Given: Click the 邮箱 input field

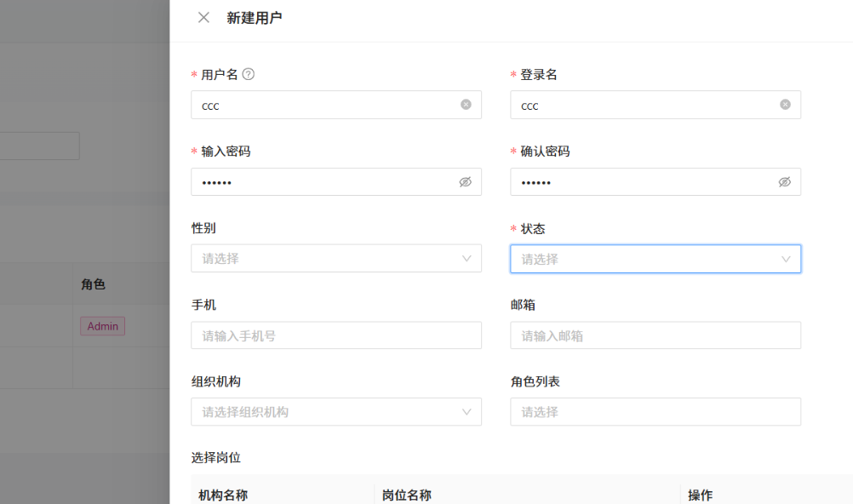Looking at the screenshot, I should [x=655, y=335].
